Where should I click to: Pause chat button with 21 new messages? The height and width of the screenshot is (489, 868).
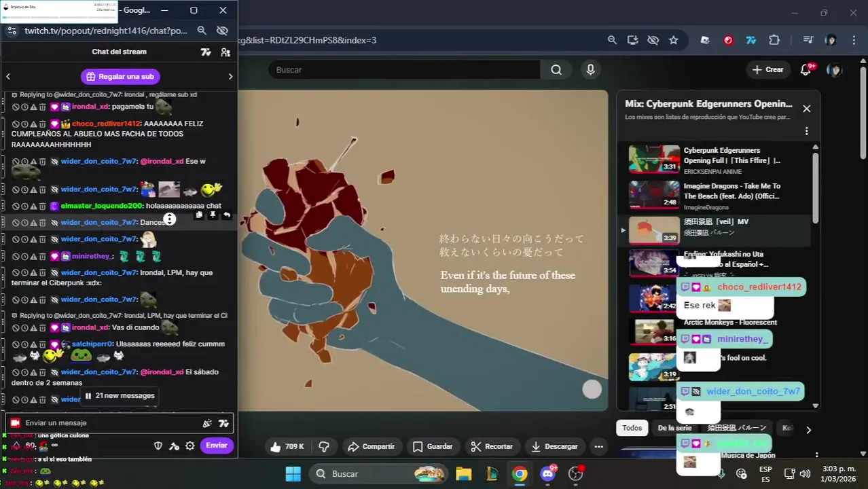click(120, 395)
